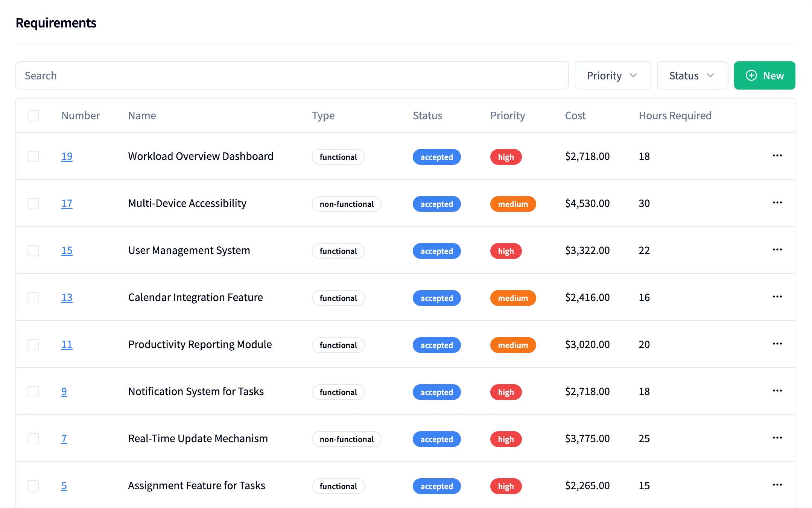This screenshot has height=508, width=812.
Task: Open requirement number 17 link
Action: [67, 204]
